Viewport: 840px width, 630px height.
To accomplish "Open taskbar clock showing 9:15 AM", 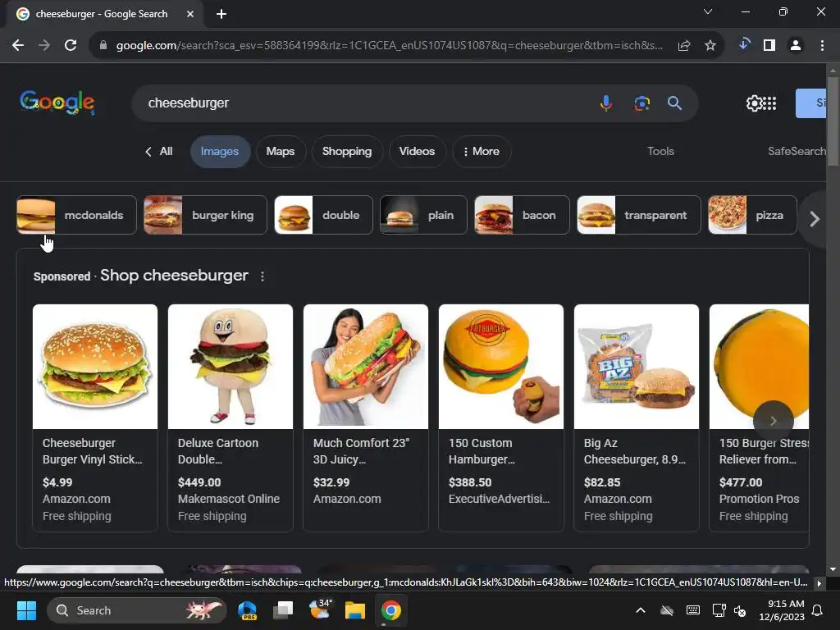I will point(782,610).
